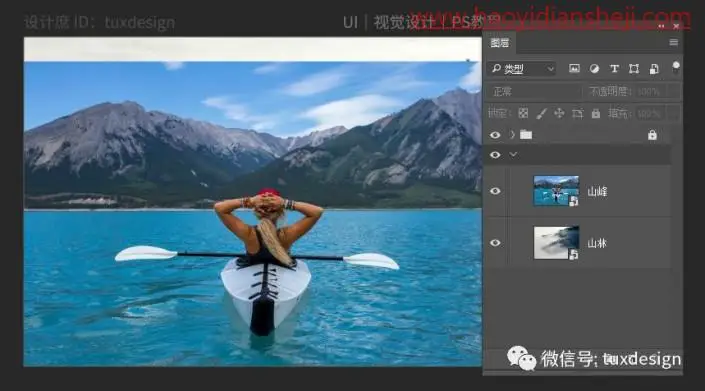
Task: Open the Layers panel hamburger menu
Action: [673, 42]
